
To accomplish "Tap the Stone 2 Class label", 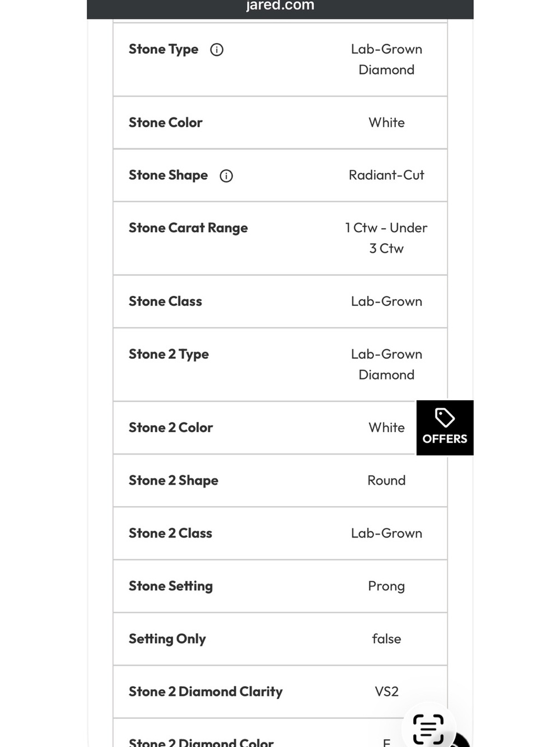I will [170, 533].
